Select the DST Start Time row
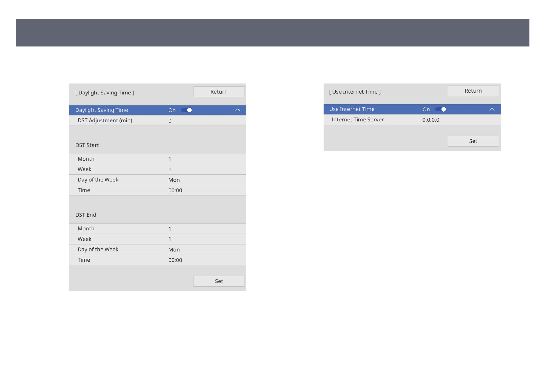This screenshot has width=554, height=392. 157,190
